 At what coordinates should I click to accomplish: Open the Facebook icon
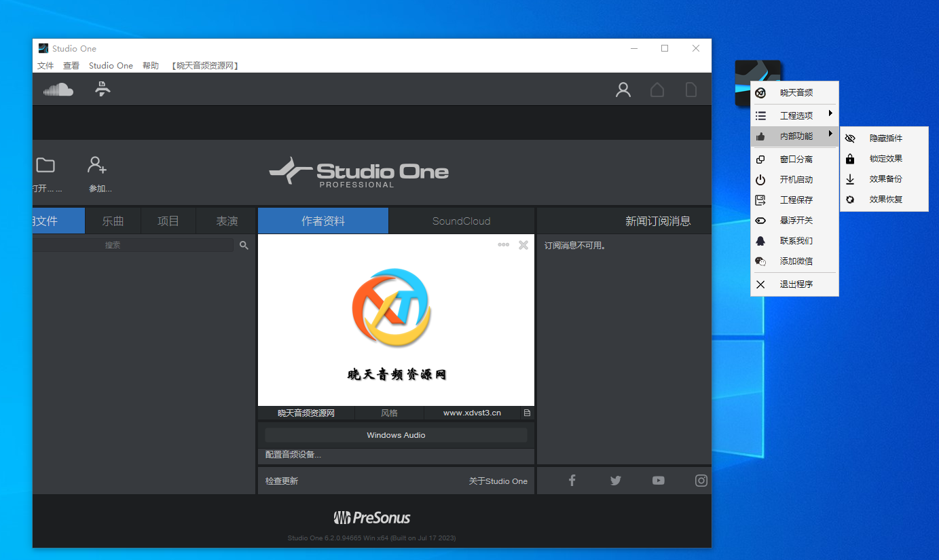[572, 481]
